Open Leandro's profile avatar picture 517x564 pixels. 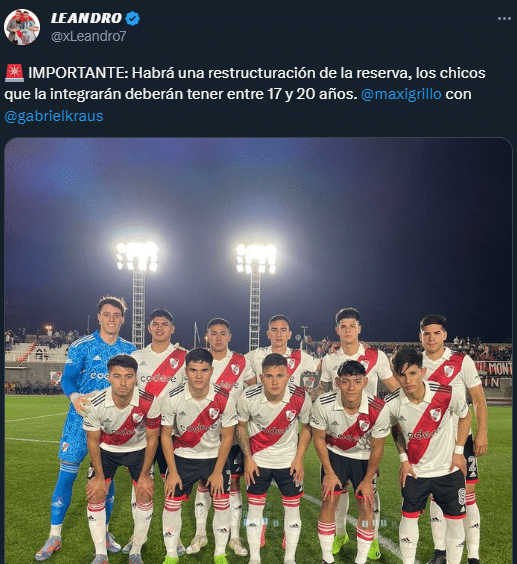point(22,27)
